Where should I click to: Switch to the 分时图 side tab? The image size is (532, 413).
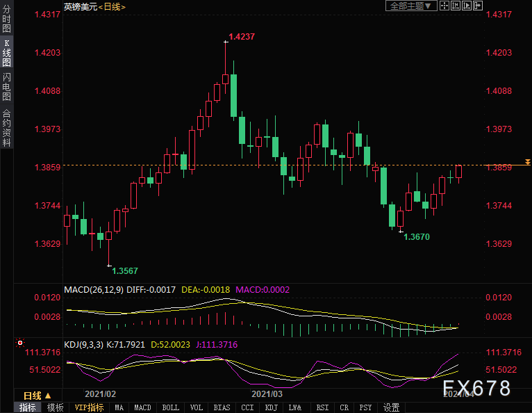pyautogui.click(x=6, y=18)
